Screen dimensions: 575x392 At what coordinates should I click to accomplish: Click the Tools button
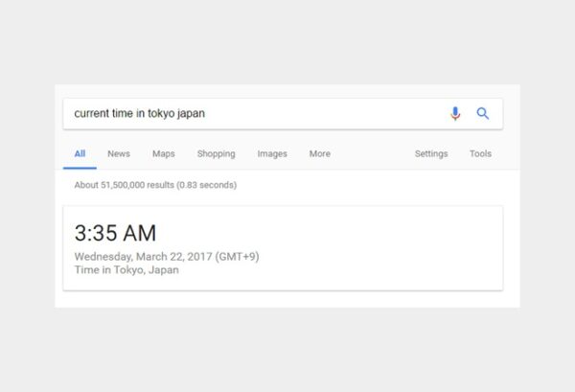click(480, 154)
